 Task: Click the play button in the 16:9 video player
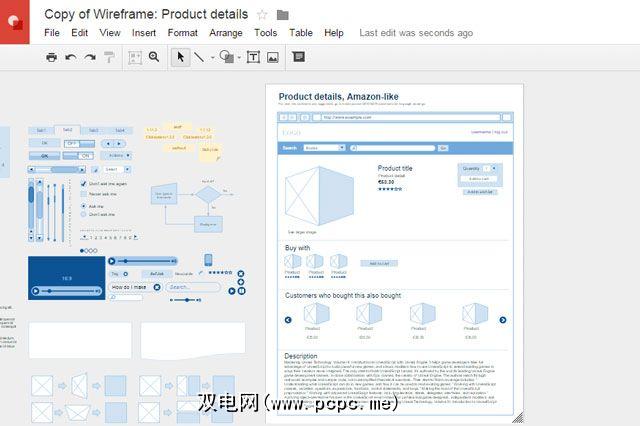(36, 291)
